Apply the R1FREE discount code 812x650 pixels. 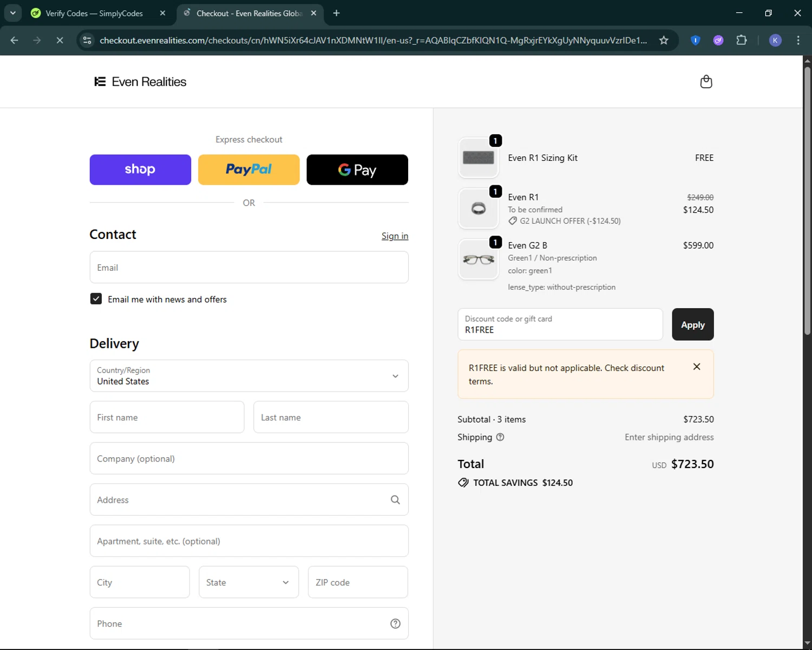tap(693, 324)
